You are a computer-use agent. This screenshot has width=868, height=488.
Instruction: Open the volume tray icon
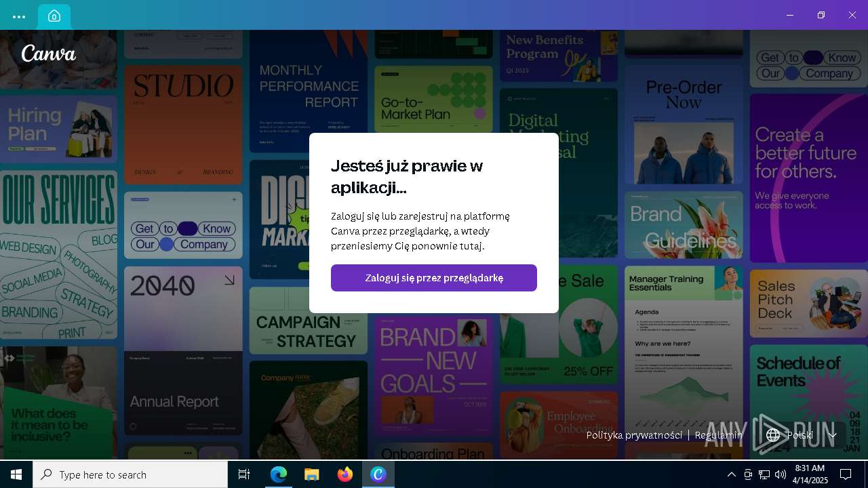tap(781, 474)
